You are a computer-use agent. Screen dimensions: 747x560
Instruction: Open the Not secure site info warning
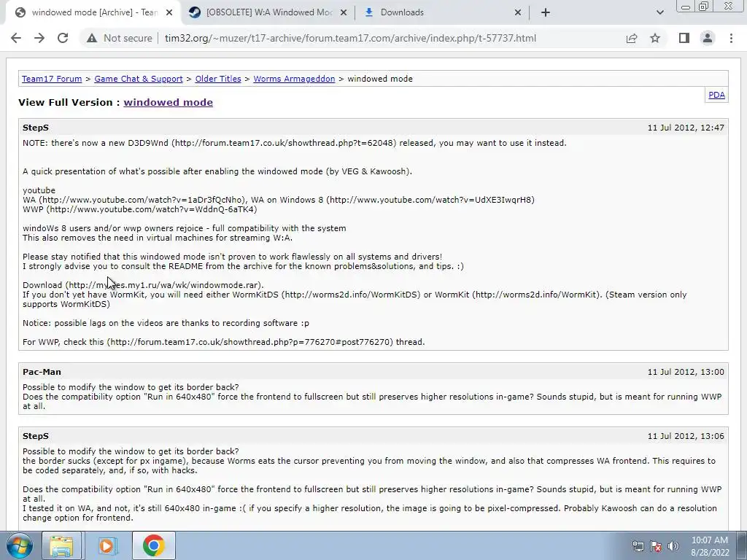[x=119, y=38]
